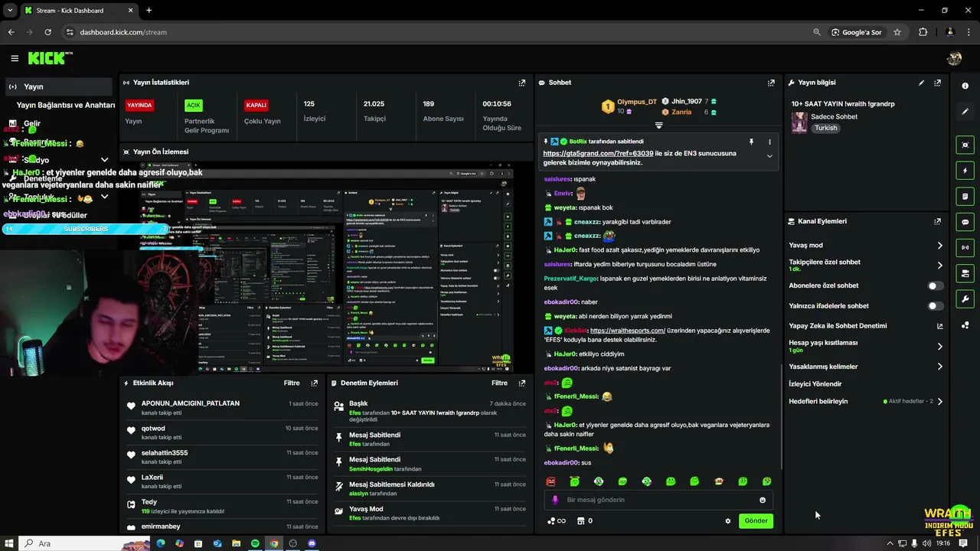Open the user avatar menu in the top right

coord(954,58)
